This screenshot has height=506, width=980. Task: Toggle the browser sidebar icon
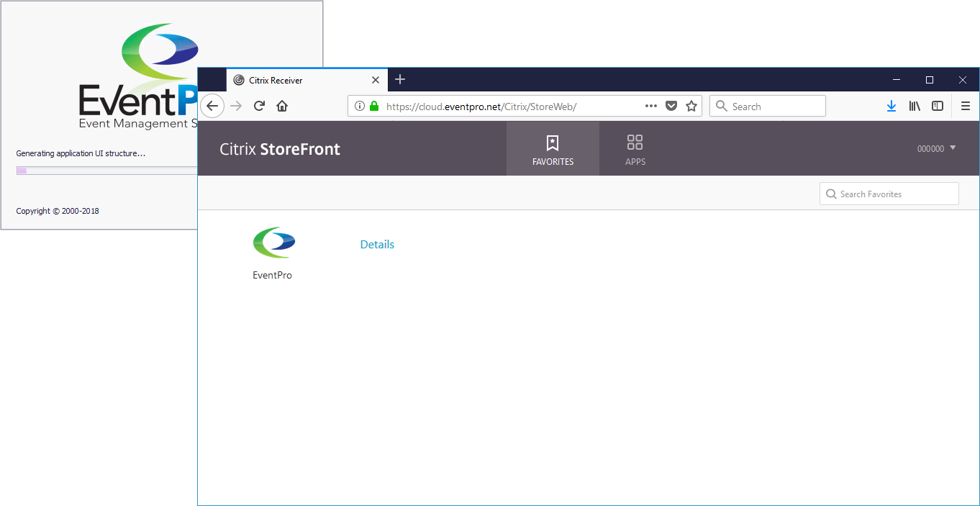pyautogui.click(x=938, y=106)
